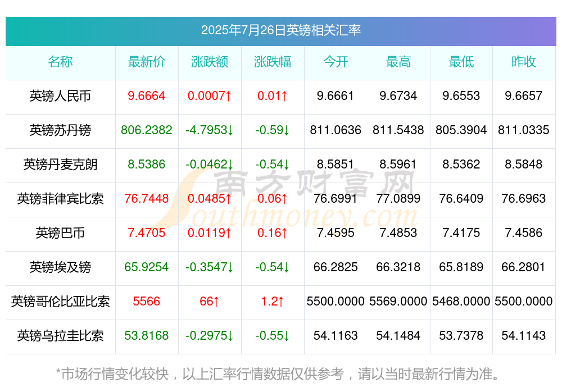Click the 最新价 column header
The height and width of the screenshot is (392, 562).
147,62
